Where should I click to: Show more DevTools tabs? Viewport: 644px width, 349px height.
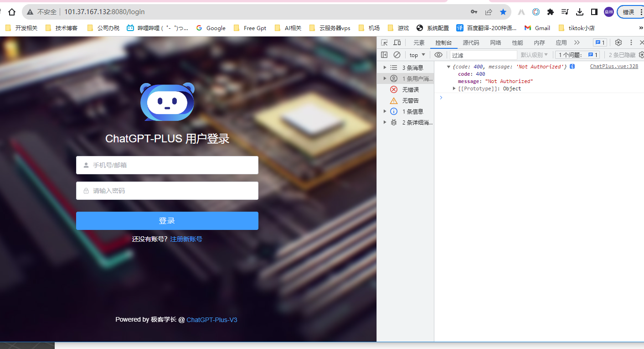pyautogui.click(x=577, y=42)
